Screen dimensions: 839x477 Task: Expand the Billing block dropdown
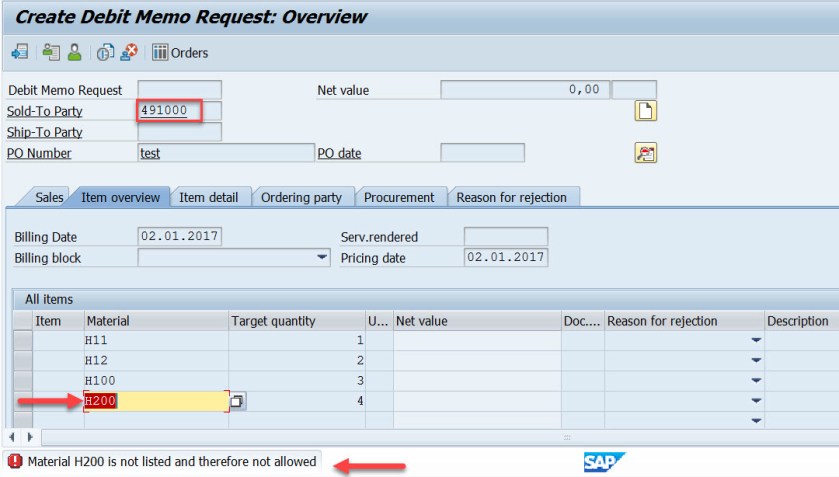[x=322, y=258]
